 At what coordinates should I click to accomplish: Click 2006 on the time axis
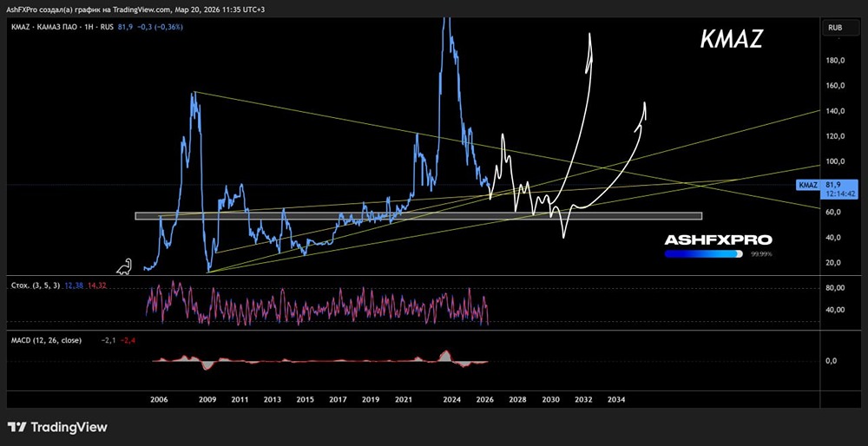[x=159, y=399]
